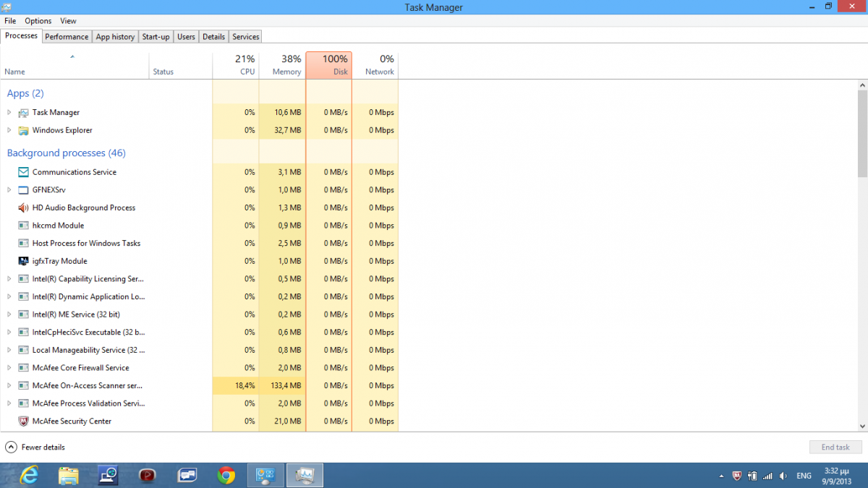
Task: Click Host Process for Windows Tasks icon
Action: (x=22, y=244)
